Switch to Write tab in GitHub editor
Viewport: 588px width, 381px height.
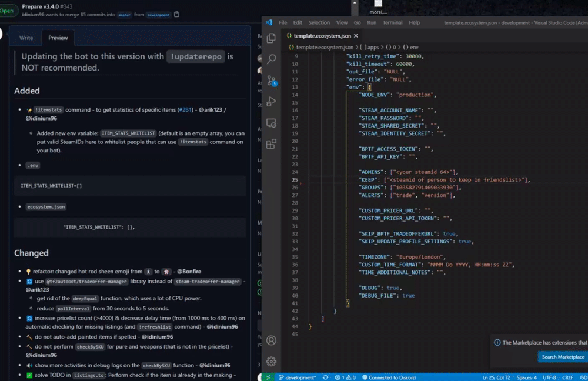point(26,38)
